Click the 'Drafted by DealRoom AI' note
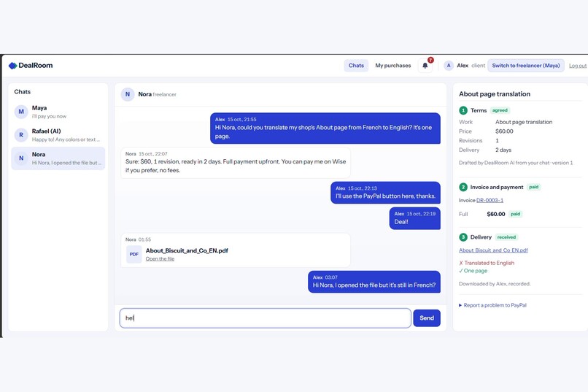 click(516, 163)
